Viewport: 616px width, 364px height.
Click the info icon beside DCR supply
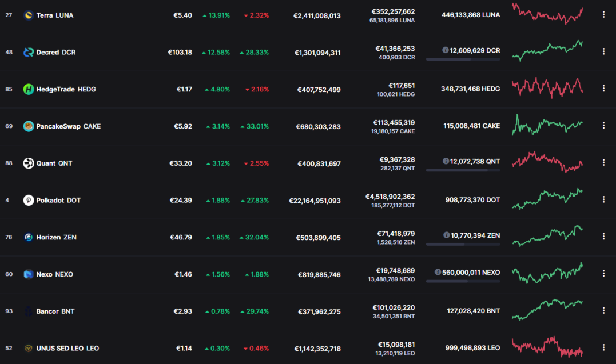pos(445,50)
